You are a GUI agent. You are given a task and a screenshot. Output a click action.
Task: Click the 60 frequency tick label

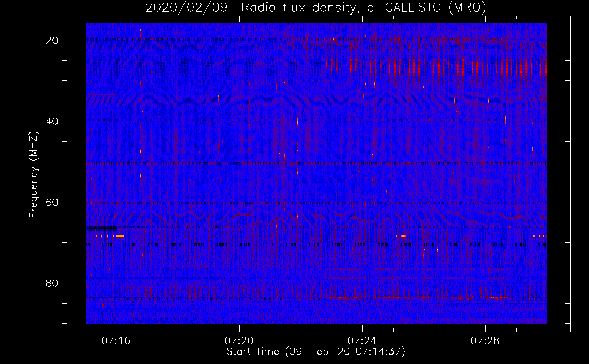[52, 202]
